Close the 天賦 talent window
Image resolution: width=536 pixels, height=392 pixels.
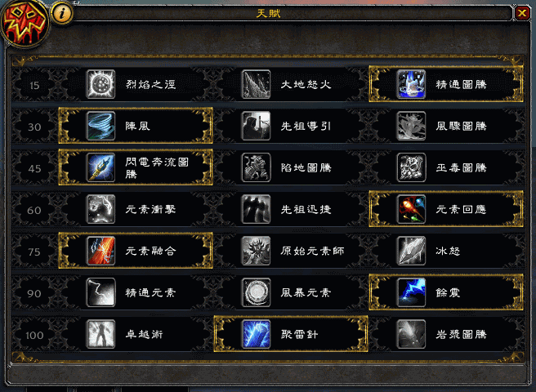tap(522, 13)
